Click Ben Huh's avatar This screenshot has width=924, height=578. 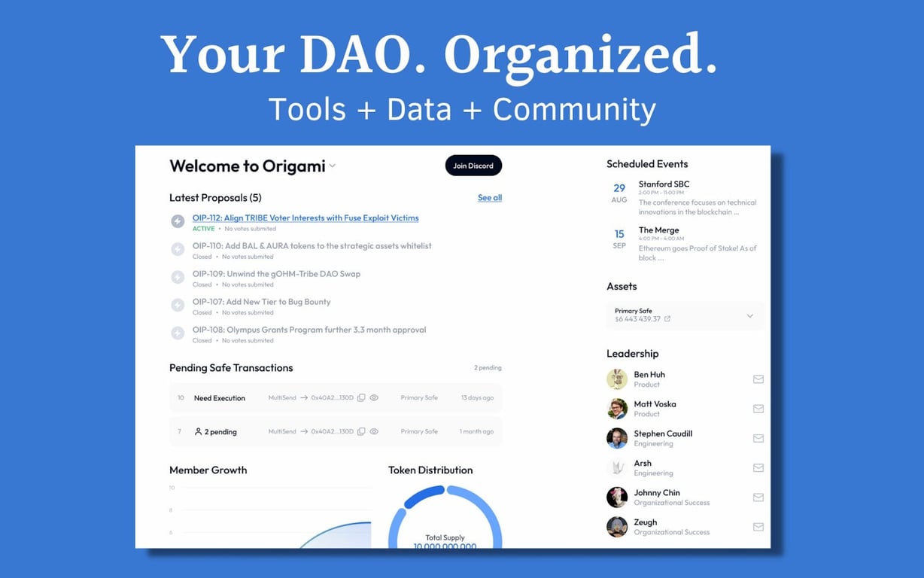tap(617, 379)
